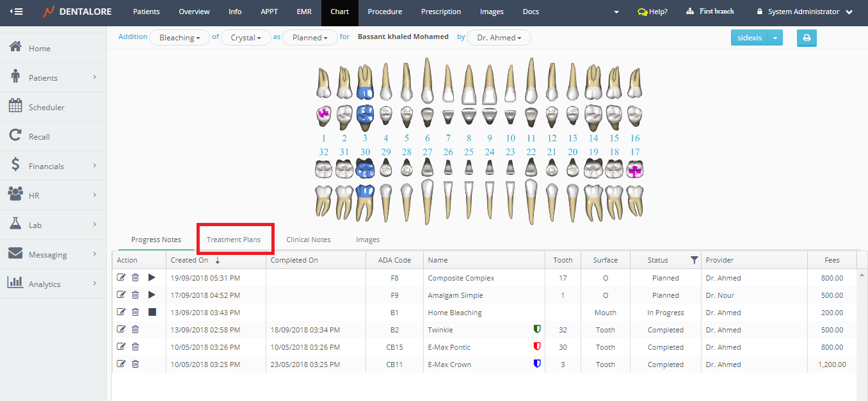The image size is (868, 401).
Task: Click the sidexis button
Action: [750, 38]
